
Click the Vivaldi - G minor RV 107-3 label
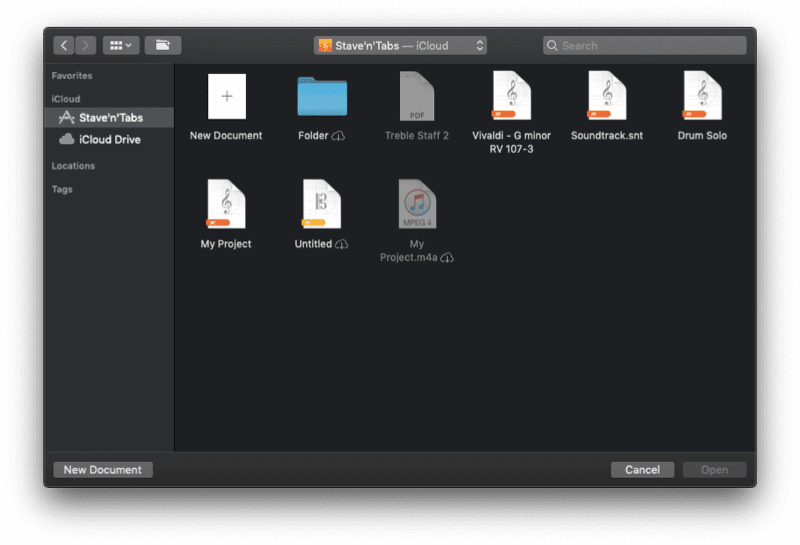point(511,142)
